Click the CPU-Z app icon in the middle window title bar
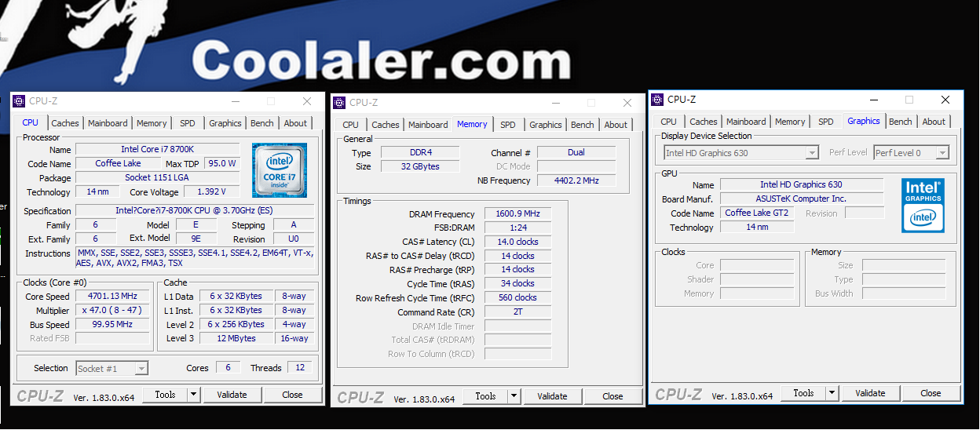The width and height of the screenshot is (980, 430). tap(340, 103)
